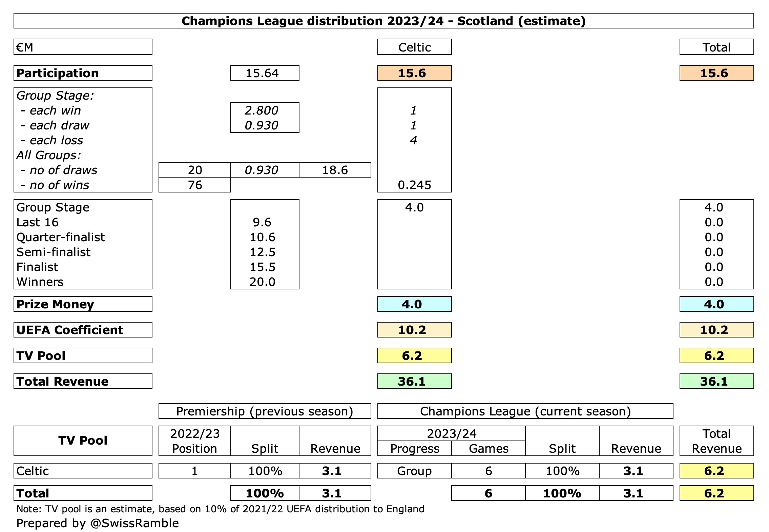This screenshot has width=769, height=532.
Task: Click the Quarter-finalist row label
Action: tap(61, 237)
